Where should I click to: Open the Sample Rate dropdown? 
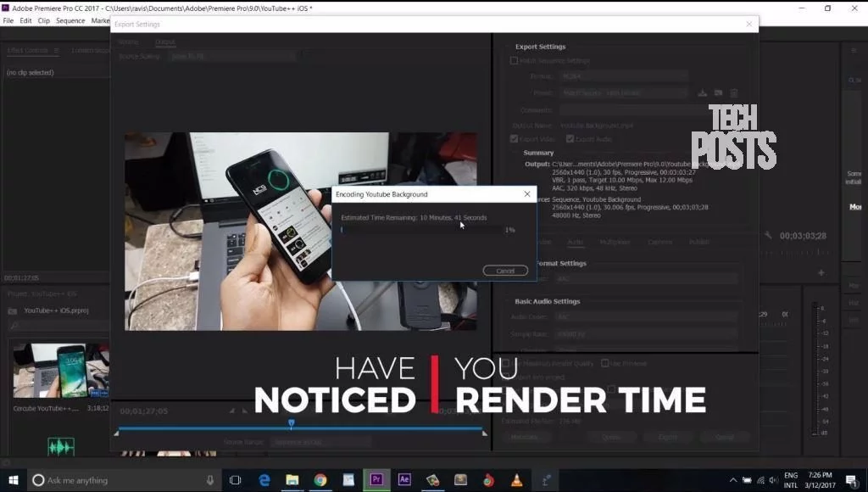[x=645, y=334]
